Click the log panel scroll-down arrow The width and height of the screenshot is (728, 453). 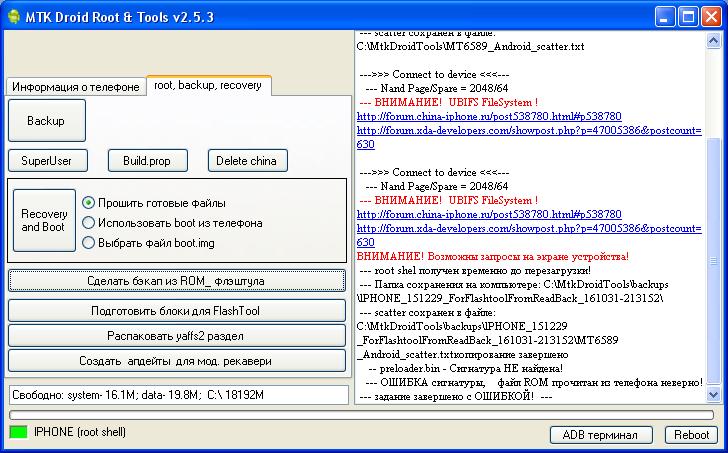tap(713, 397)
